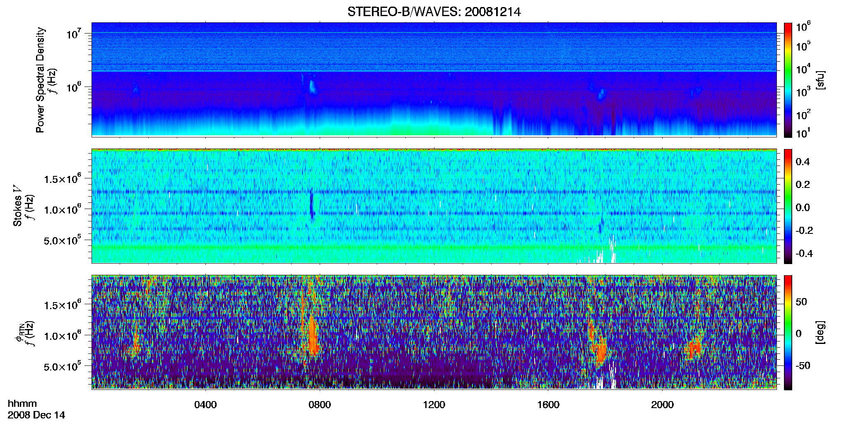Screen dimensions: 868x447
Task: Click the 50 label on the degrees color bar
Action: (801, 302)
